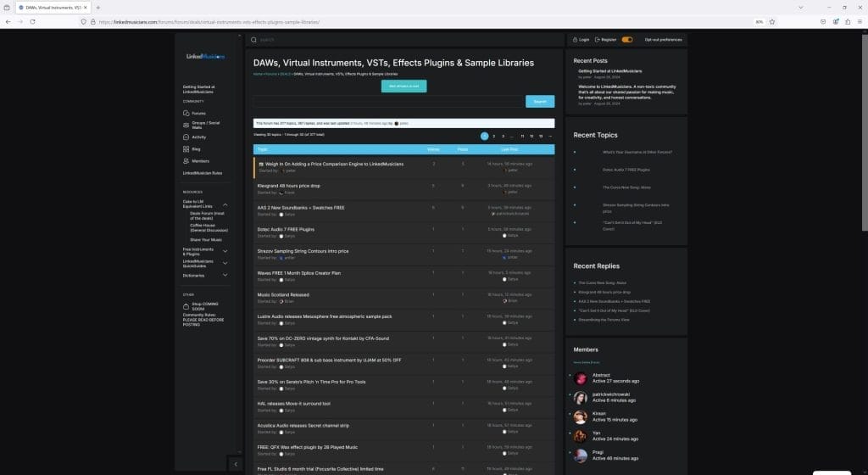This screenshot has height=475, width=868.
Task: Go to page 2 of topics
Action: (494, 136)
